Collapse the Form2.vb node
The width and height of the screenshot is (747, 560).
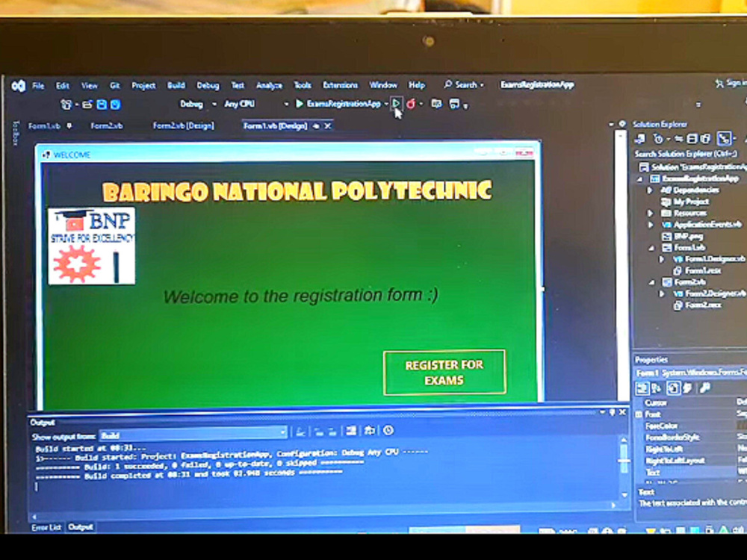(651, 282)
